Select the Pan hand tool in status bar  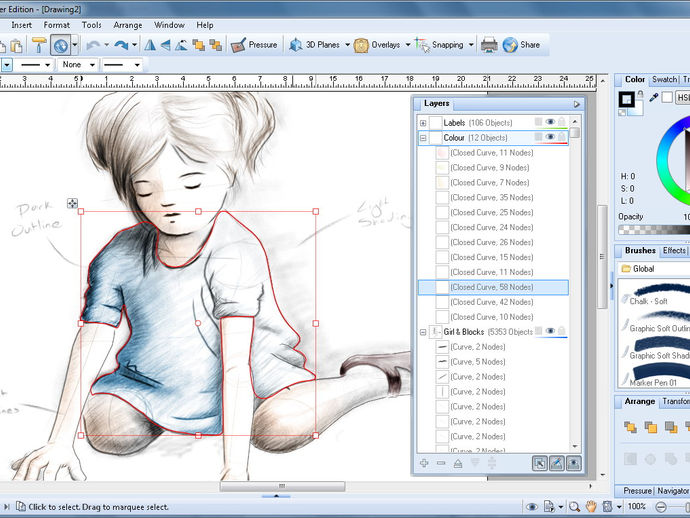pyautogui.click(x=592, y=507)
